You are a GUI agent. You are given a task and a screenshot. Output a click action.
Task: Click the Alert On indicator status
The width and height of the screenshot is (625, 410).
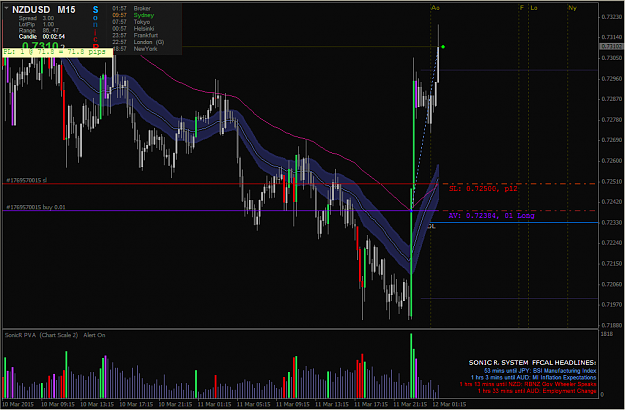coord(94,335)
